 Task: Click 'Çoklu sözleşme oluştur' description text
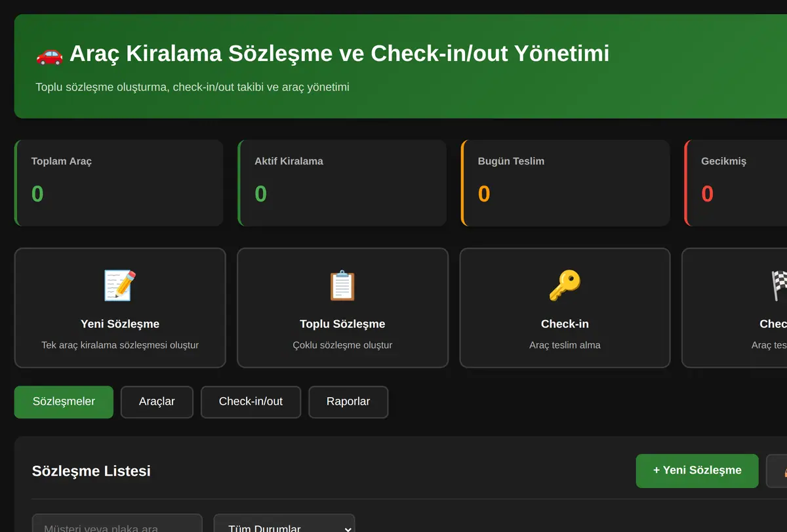coord(342,345)
